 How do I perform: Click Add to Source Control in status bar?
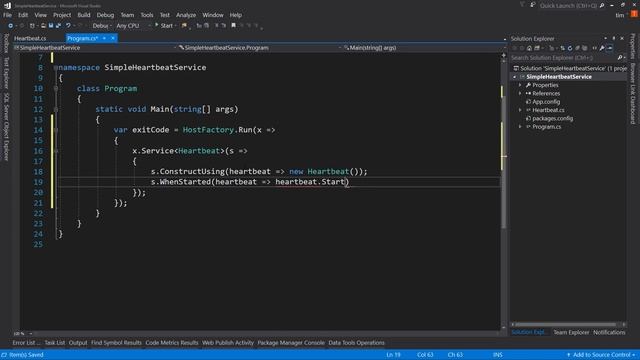pyautogui.click(x=600, y=355)
